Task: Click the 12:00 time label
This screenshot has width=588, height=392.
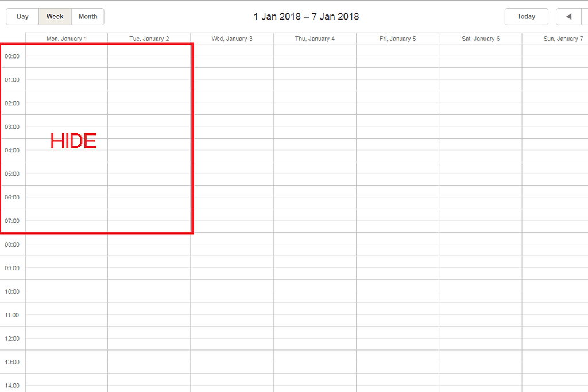Action: tap(12, 339)
